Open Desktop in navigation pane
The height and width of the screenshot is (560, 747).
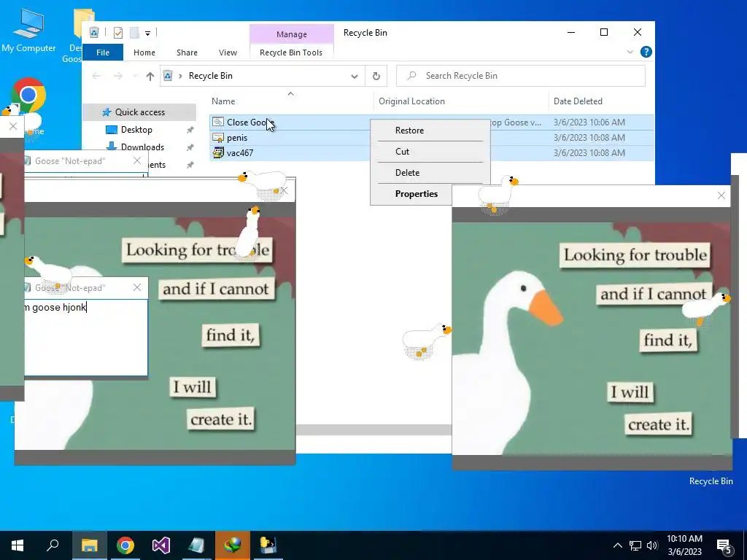[x=136, y=130]
